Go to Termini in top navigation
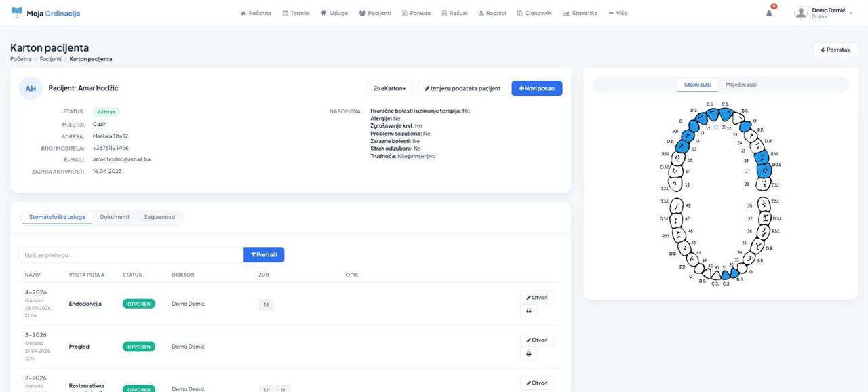 point(296,13)
